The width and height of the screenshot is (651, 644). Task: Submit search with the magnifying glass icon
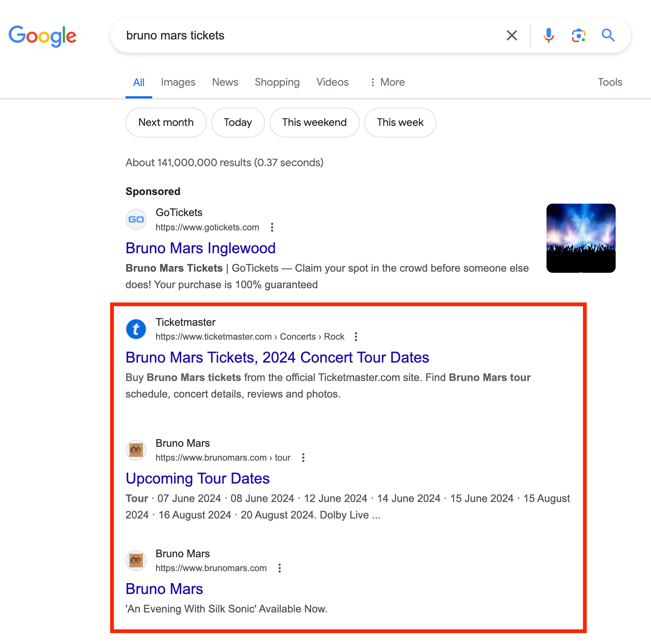[608, 35]
